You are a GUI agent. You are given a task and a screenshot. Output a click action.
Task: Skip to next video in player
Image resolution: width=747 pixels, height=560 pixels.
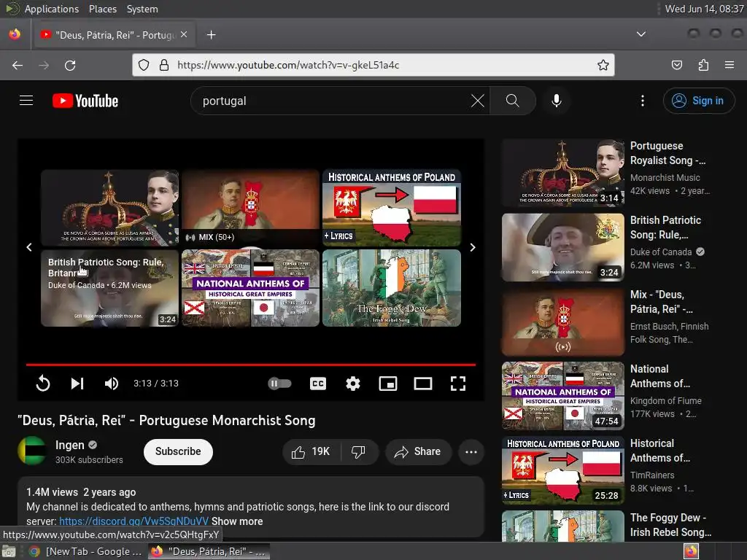(x=77, y=384)
